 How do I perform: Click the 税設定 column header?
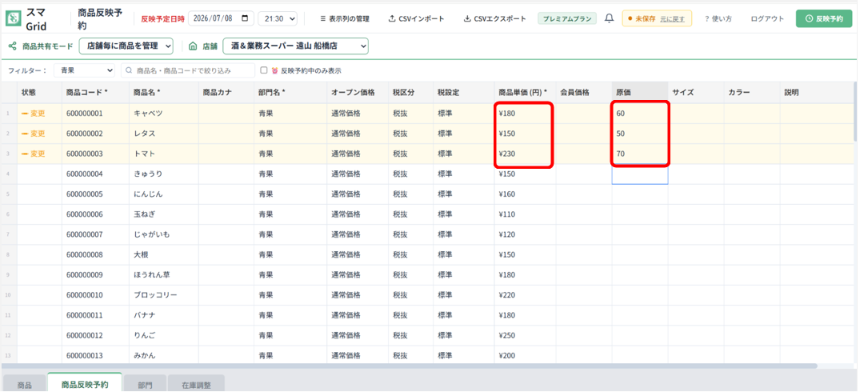pos(464,93)
